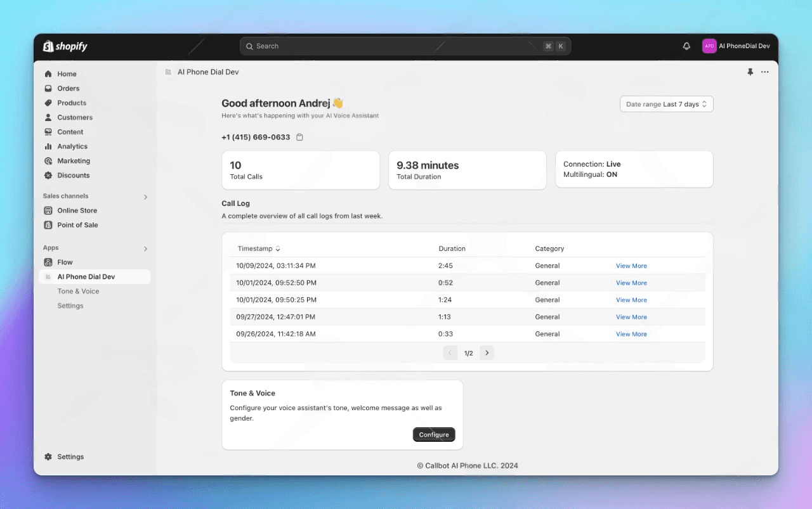View More for 10/01/2024 09:52:50 PM call

tap(631, 283)
